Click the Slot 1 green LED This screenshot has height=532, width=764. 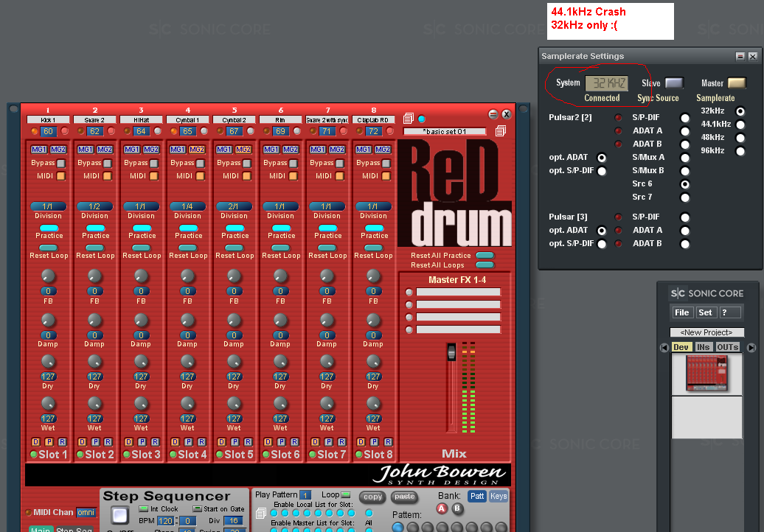34,455
